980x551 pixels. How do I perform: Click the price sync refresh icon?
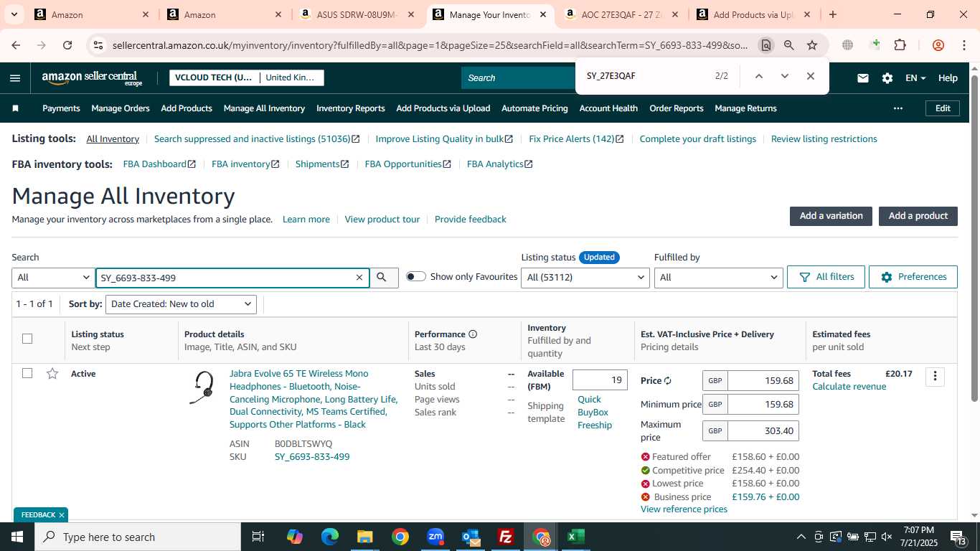(668, 381)
